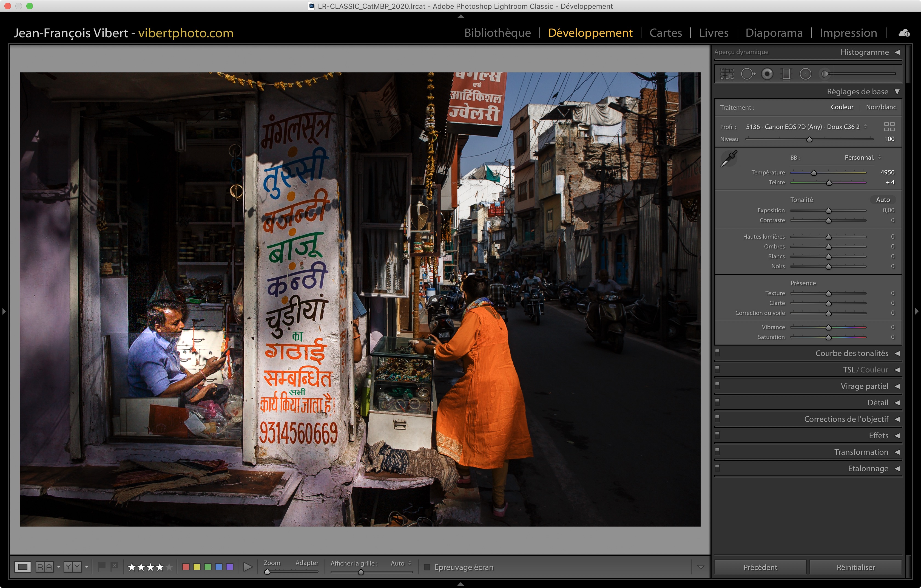This screenshot has width=921, height=588.
Task: Set rating to five stars
Action: coord(169,567)
